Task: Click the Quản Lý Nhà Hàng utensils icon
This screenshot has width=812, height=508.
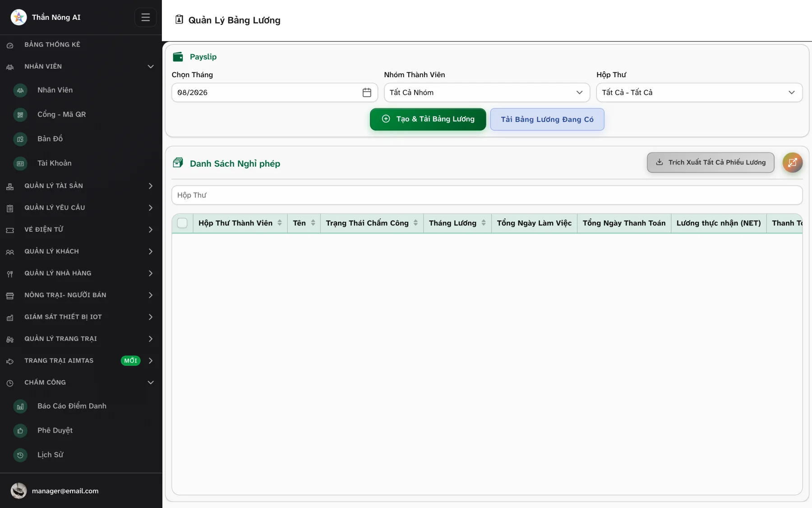Action: [10, 274]
